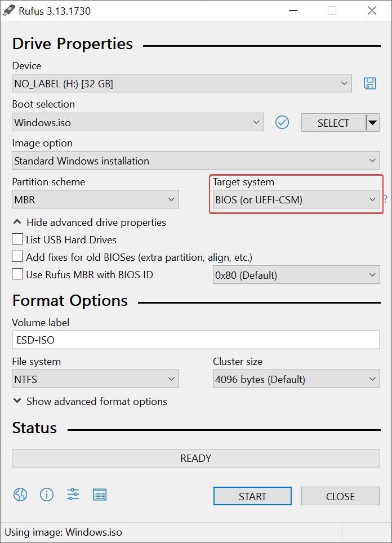Click the 'File system' label
This screenshot has height=543, width=392.
click(x=37, y=362)
